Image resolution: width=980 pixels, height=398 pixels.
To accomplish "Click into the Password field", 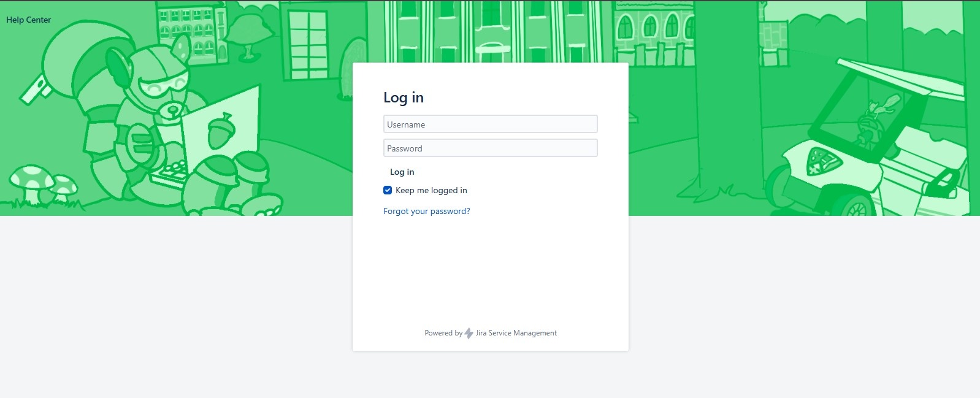I will pyautogui.click(x=490, y=148).
